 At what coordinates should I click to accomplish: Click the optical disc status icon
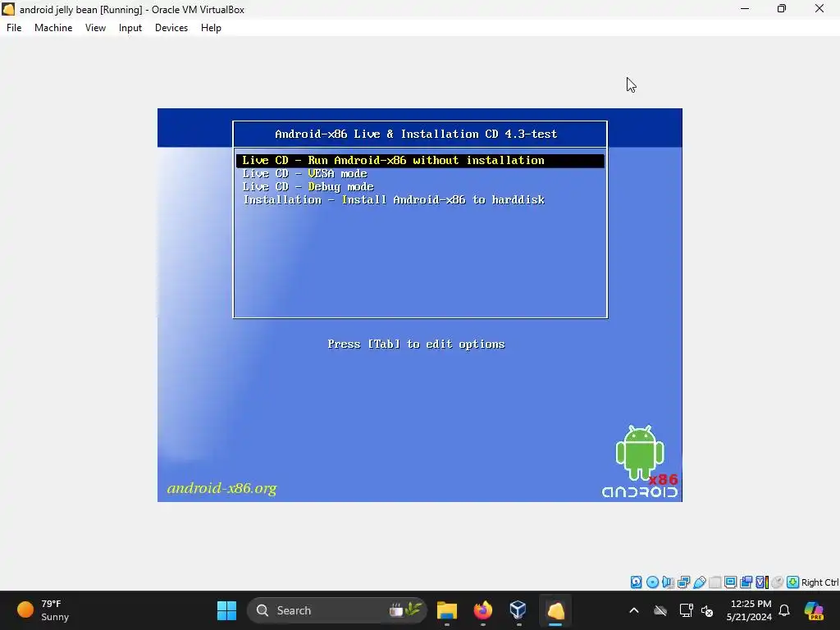click(x=652, y=582)
